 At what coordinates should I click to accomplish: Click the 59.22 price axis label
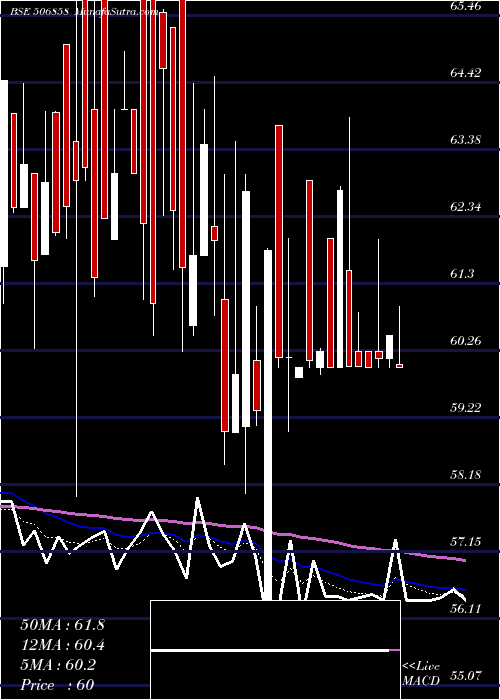coord(466,408)
